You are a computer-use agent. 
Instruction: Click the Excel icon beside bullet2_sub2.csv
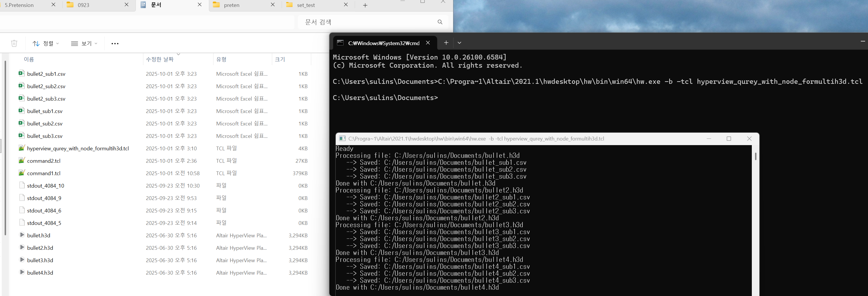coord(22,86)
